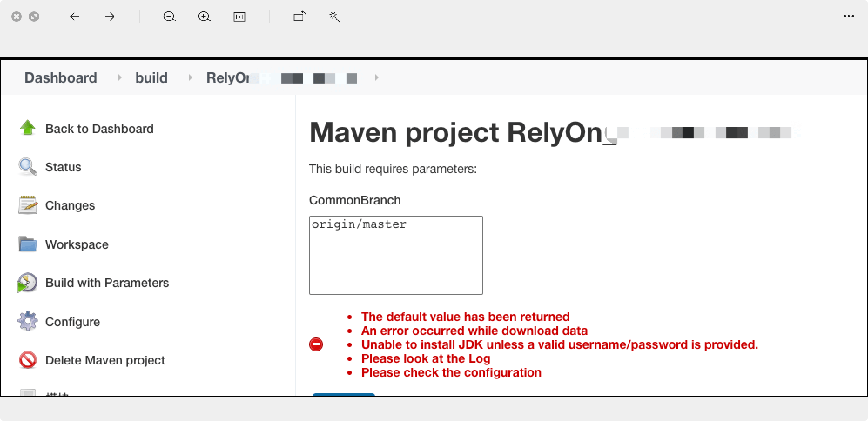868x421 pixels.
Task: Click the Delete Maven project prohibition icon
Action: (x=27, y=360)
